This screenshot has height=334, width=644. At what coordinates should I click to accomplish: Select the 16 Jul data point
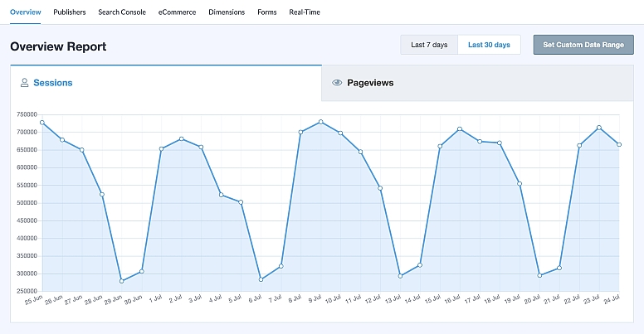pyautogui.click(x=460, y=129)
